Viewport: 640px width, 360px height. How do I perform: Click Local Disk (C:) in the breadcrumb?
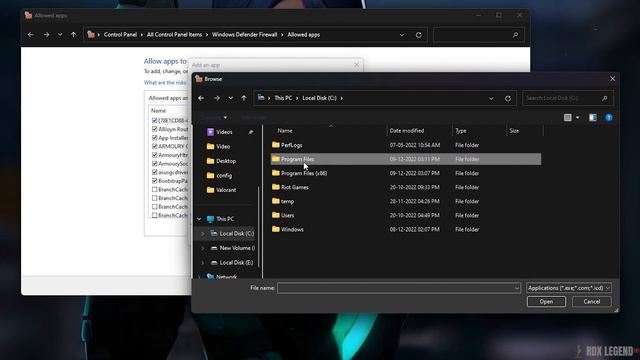point(319,98)
